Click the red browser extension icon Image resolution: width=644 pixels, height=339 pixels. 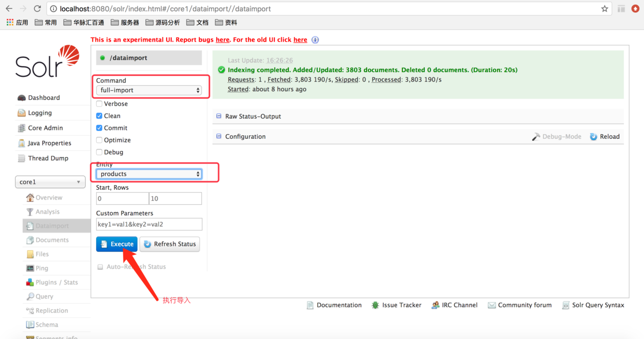point(635,8)
